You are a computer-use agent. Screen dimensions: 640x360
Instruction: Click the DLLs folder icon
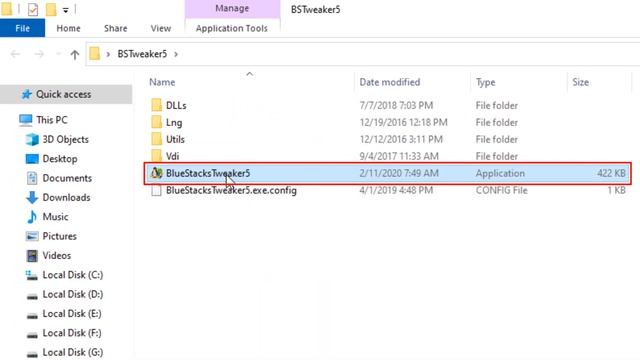(x=156, y=105)
